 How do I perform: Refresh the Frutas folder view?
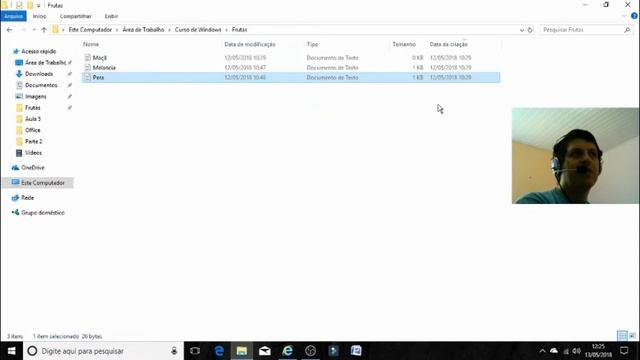(530, 30)
